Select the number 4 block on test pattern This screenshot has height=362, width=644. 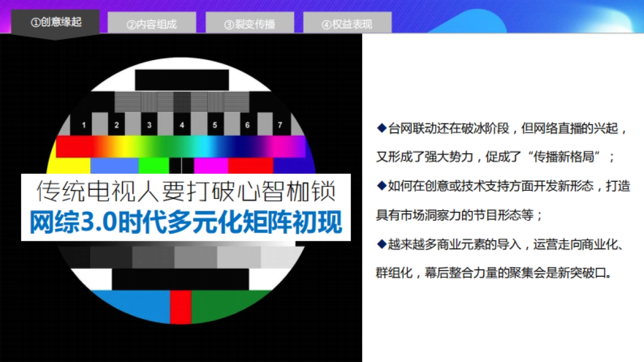click(182, 124)
